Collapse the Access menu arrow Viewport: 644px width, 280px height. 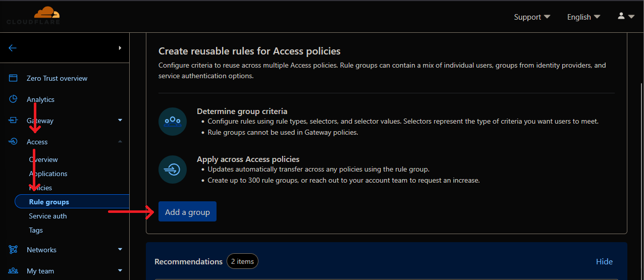[x=120, y=141]
